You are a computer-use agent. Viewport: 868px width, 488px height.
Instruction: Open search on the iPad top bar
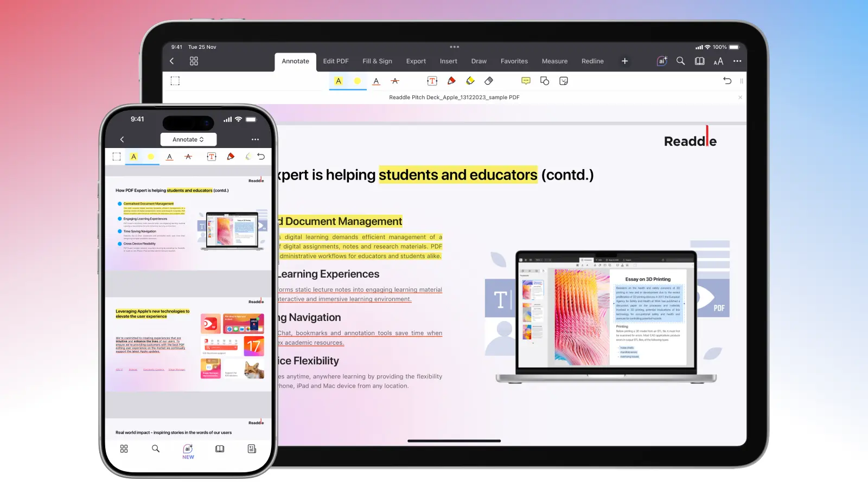[680, 61]
